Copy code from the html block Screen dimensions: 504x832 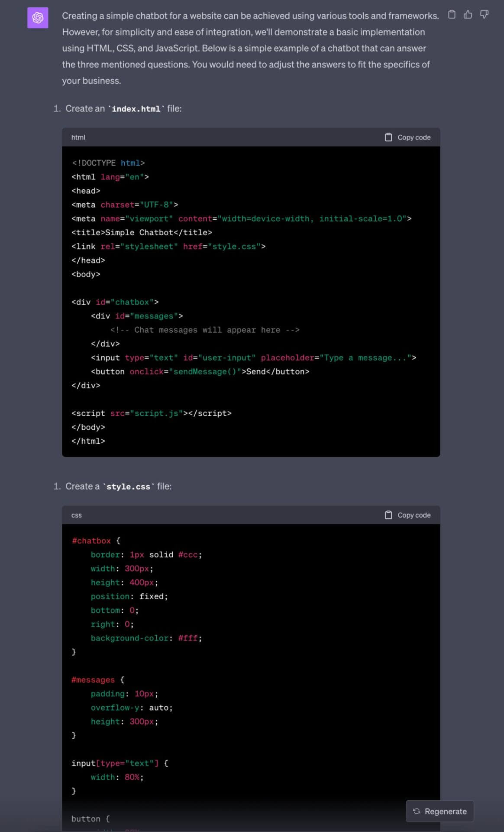[x=408, y=137]
